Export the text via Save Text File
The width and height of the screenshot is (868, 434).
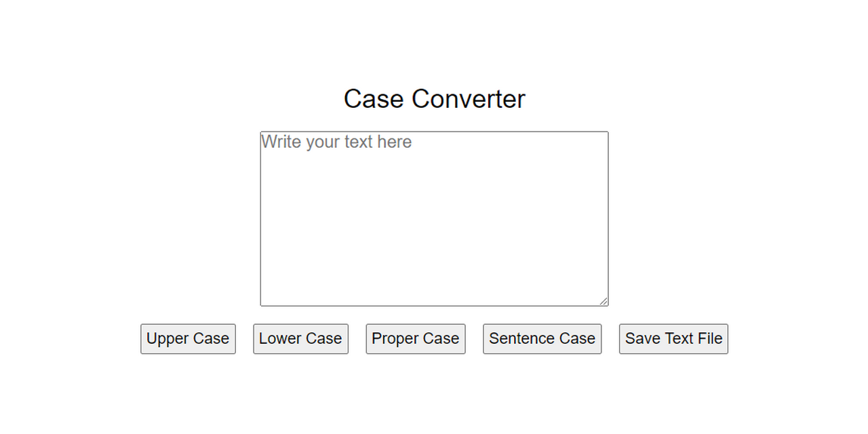click(x=673, y=338)
